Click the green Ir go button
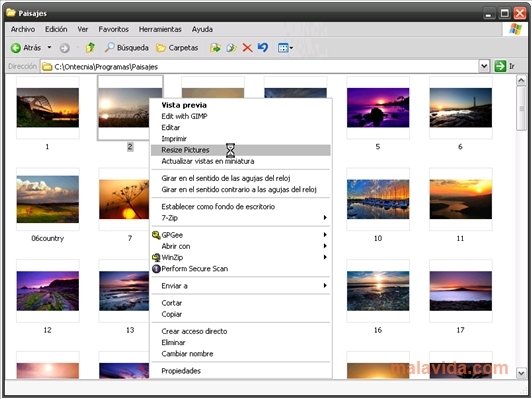 (x=500, y=66)
